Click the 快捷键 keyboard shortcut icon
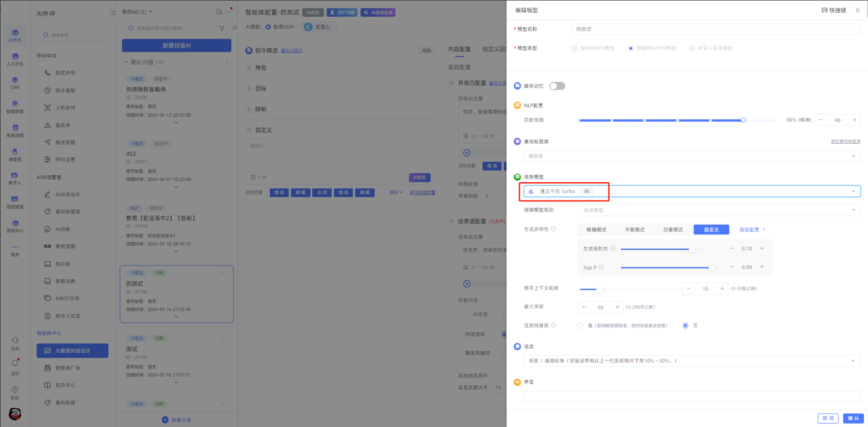The image size is (868, 427). [x=824, y=10]
